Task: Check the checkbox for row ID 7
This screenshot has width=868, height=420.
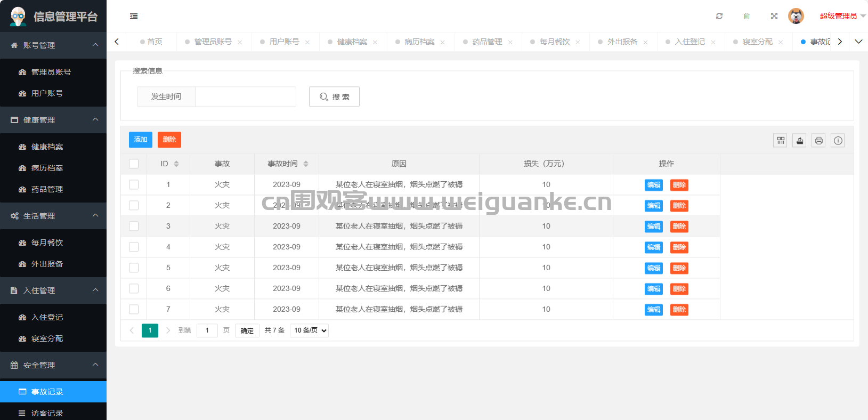Action: click(x=134, y=309)
